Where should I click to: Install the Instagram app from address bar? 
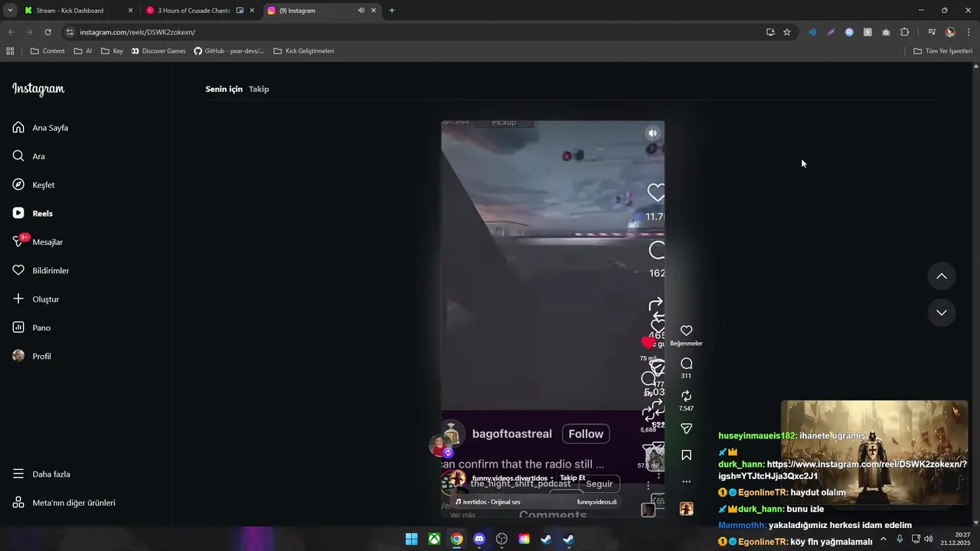770,32
